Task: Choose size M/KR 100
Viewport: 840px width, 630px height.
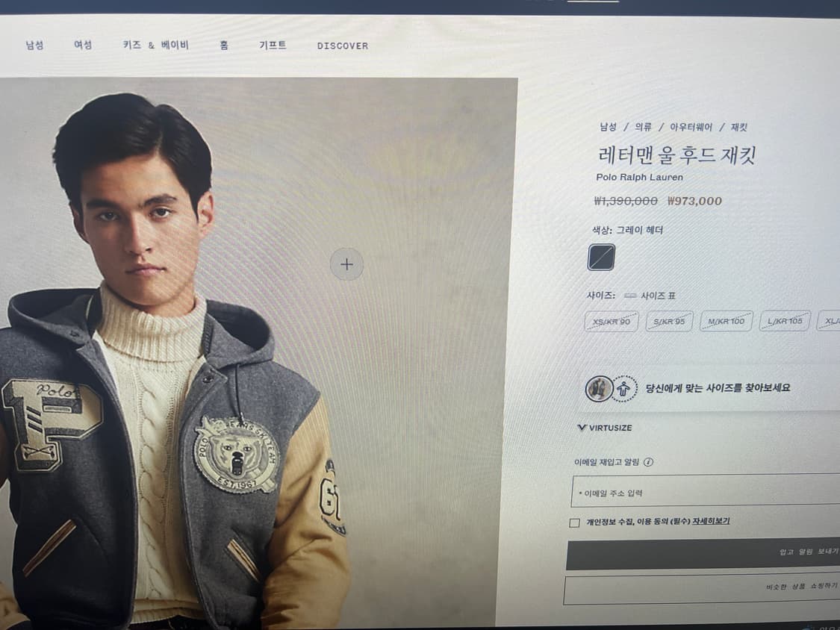Action: click(727, 321)
